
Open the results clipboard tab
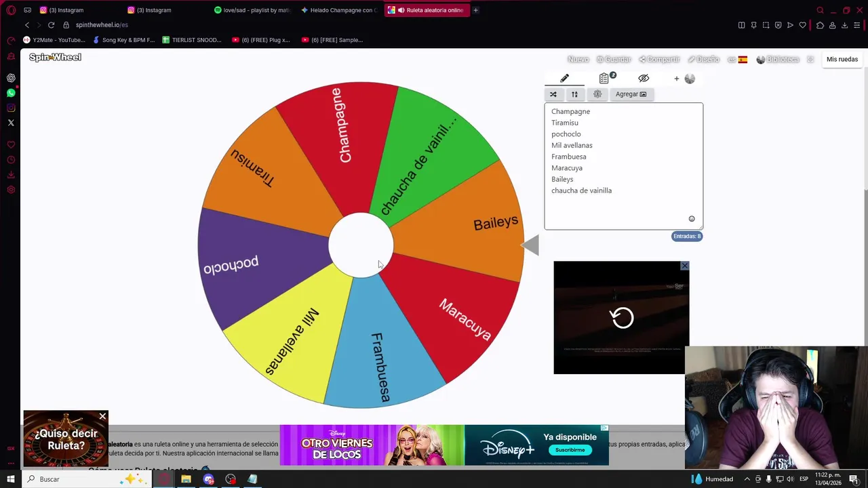(605, 79)
